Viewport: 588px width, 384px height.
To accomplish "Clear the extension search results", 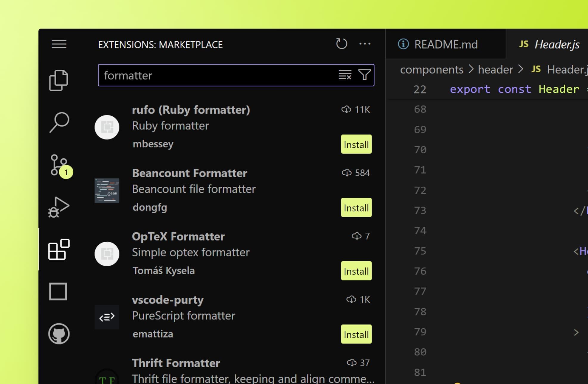I will tap(344, 75).
